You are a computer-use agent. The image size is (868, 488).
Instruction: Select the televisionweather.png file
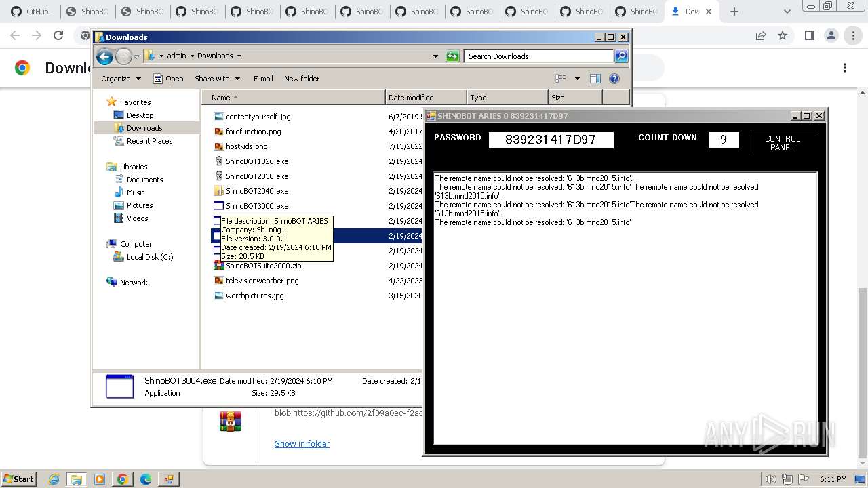click(262, 281)
